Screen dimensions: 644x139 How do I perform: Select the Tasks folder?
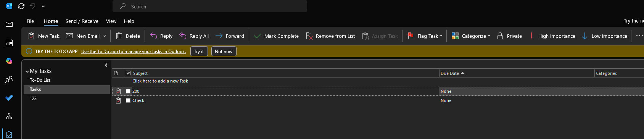pos(67,89)
